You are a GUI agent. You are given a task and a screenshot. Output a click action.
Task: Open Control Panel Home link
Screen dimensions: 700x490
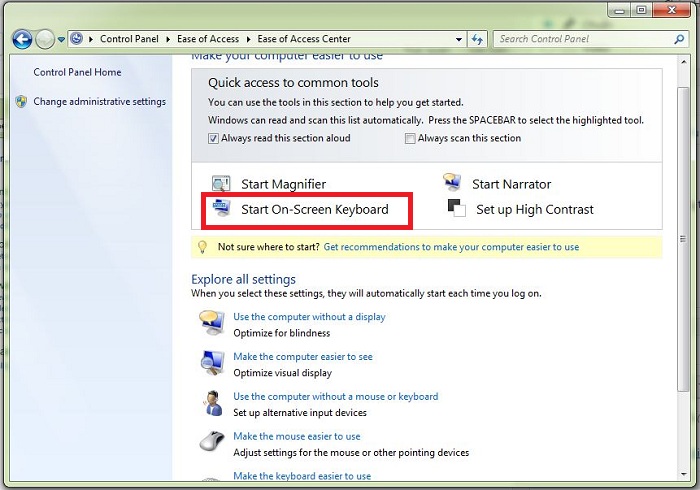[x=77, y=72]
